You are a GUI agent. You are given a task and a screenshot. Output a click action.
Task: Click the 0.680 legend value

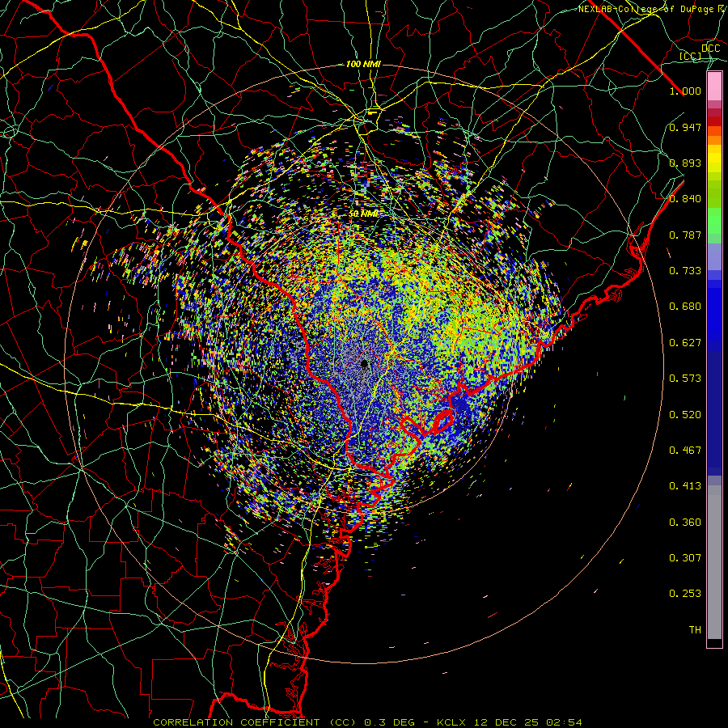click(685, 307)
